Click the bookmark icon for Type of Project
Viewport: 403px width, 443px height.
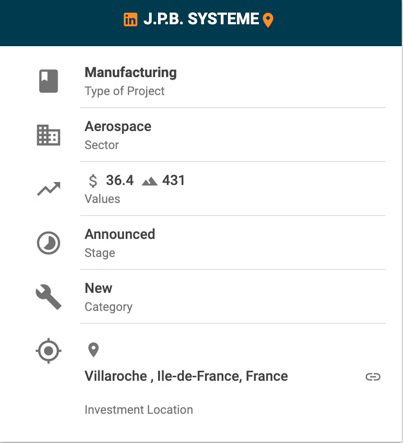click(x=49, y=81)
